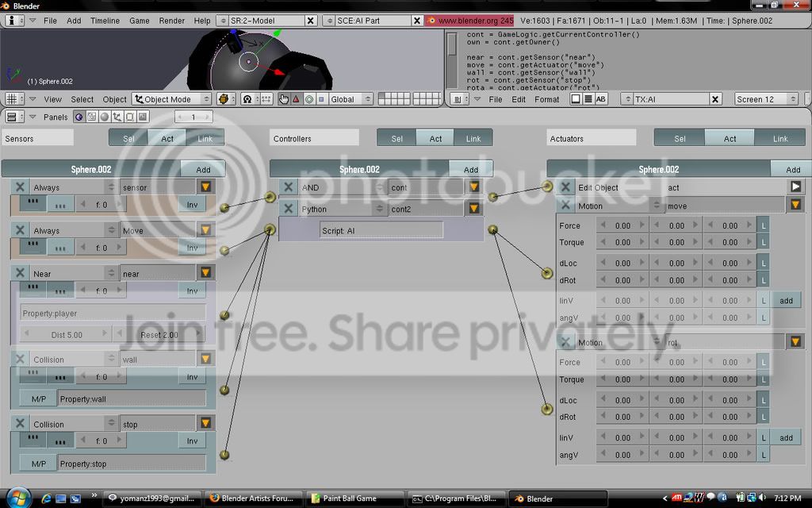Image resolution: width=812 pixels, height=508 pixels.
Task: Delete the 'move' Motion actuator with X
Action: tap(565, 206)
